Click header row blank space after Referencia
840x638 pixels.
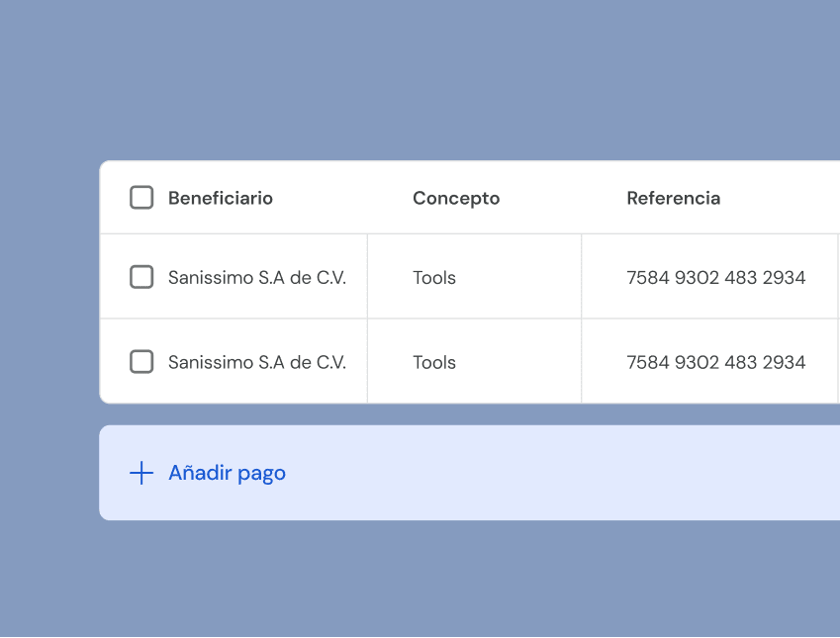coord(782,198)
